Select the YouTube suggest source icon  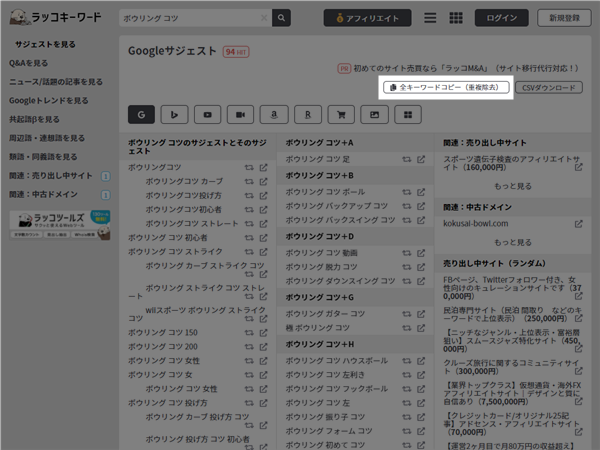(207, 114)
